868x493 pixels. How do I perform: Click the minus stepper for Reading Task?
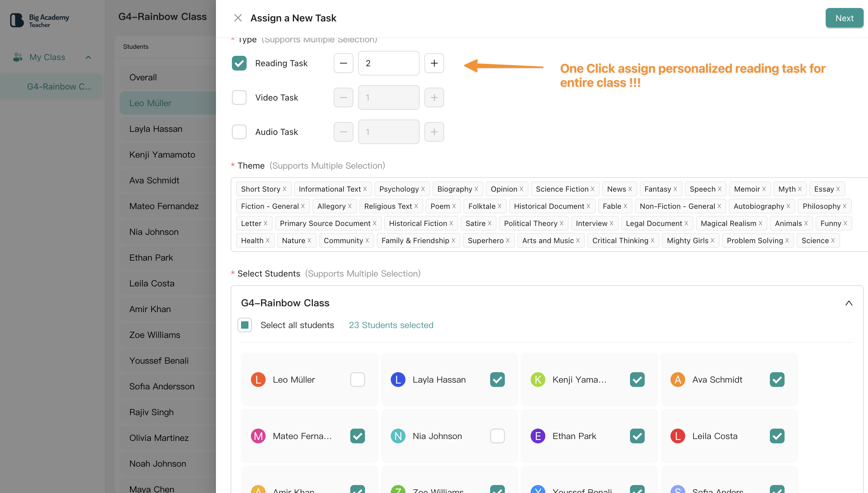pyautogui.click(x=343, y=63)
